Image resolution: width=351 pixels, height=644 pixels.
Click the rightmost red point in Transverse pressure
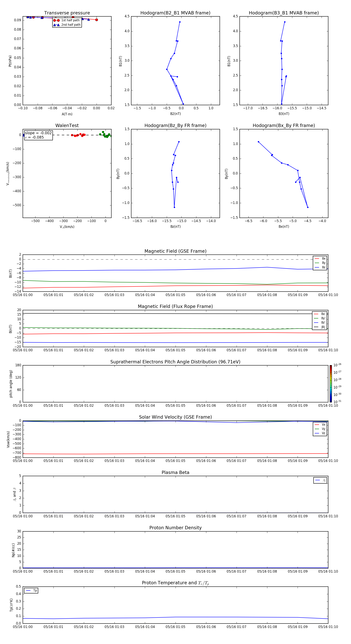(x=97, y=20)
